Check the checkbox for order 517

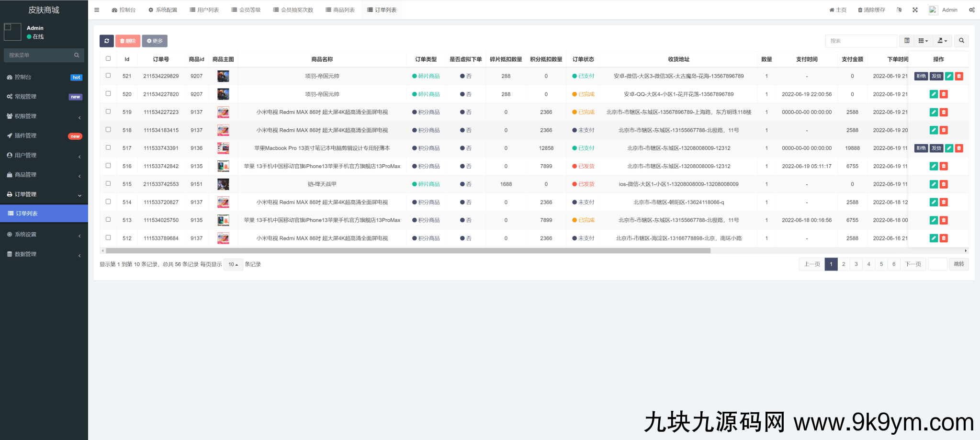coord(108,148)
